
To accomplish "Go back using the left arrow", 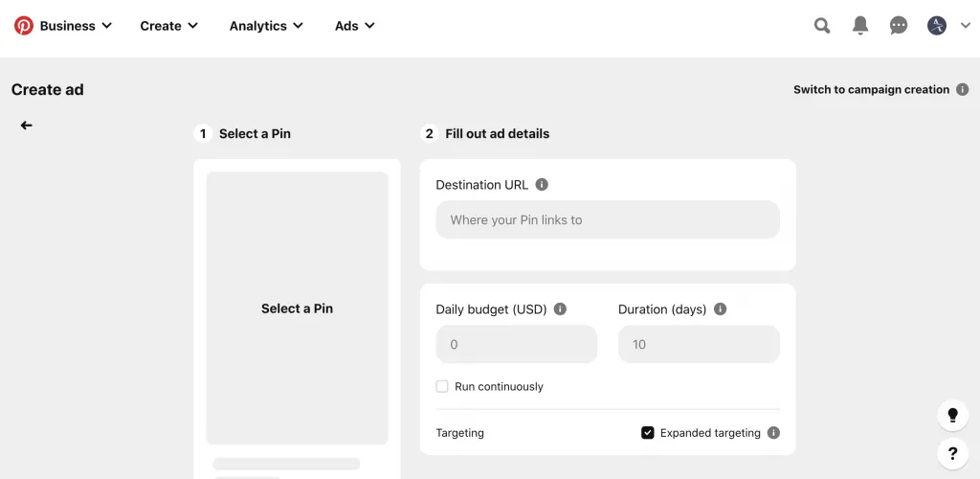I will coord(27,125).
